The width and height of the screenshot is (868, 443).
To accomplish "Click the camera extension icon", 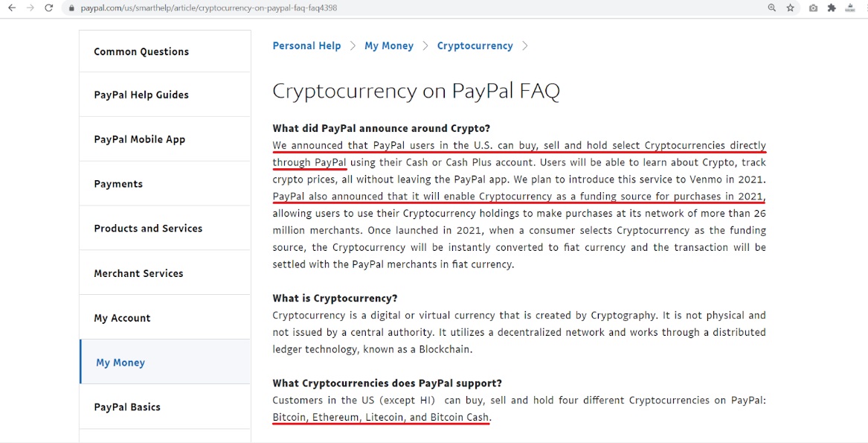I will pyautogui.click(x=813, y=8).
